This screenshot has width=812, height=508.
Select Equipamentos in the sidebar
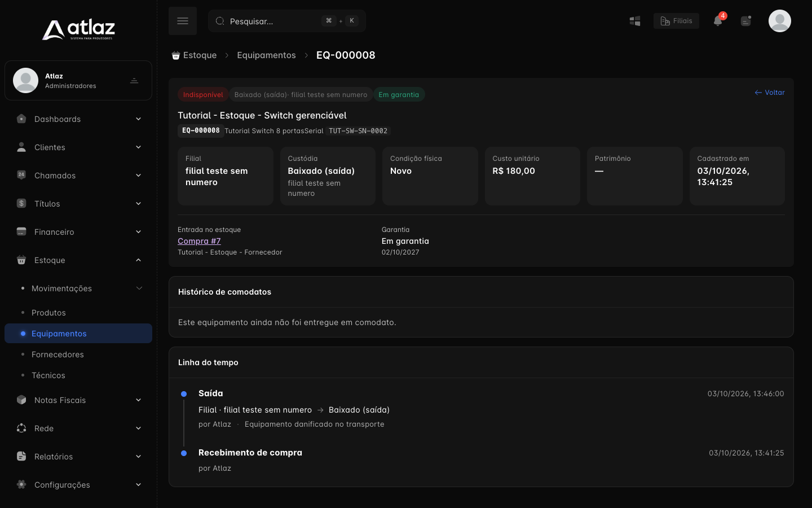pyautogui.click(x=78, y=334)
